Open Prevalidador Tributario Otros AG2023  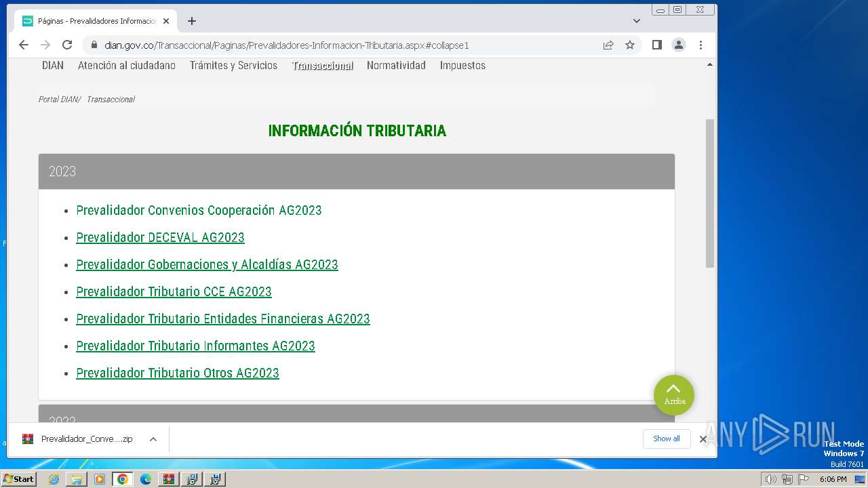[x=178, y=373]
